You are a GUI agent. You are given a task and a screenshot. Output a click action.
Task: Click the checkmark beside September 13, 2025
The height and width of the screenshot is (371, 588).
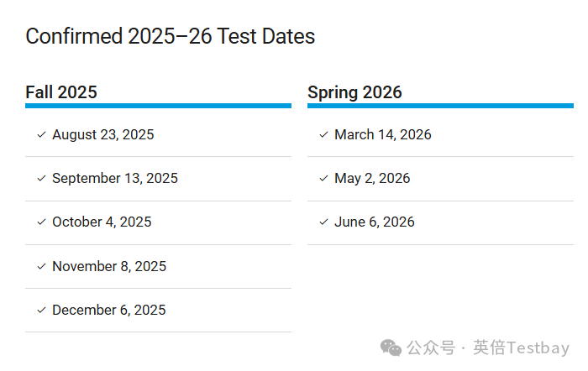[42, 179]
